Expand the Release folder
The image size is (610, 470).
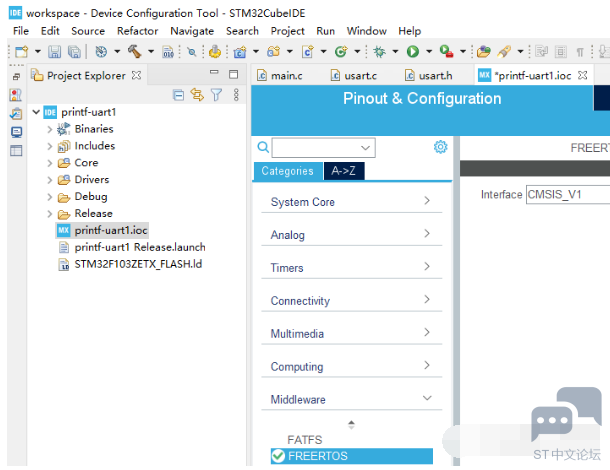(x=49, y=214)
